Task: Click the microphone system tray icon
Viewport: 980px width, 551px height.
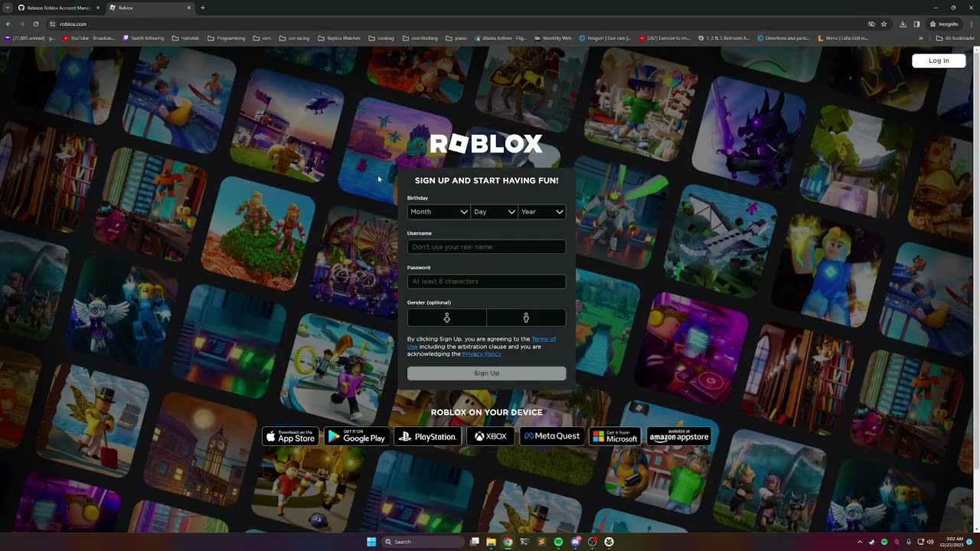Action: (909, 542)
